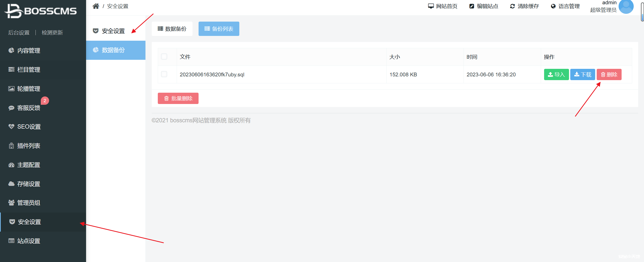Click the pie icon in the 数据备份 submenu item
644x262 pixels.
pyautogui.click(x=96, y=50)
